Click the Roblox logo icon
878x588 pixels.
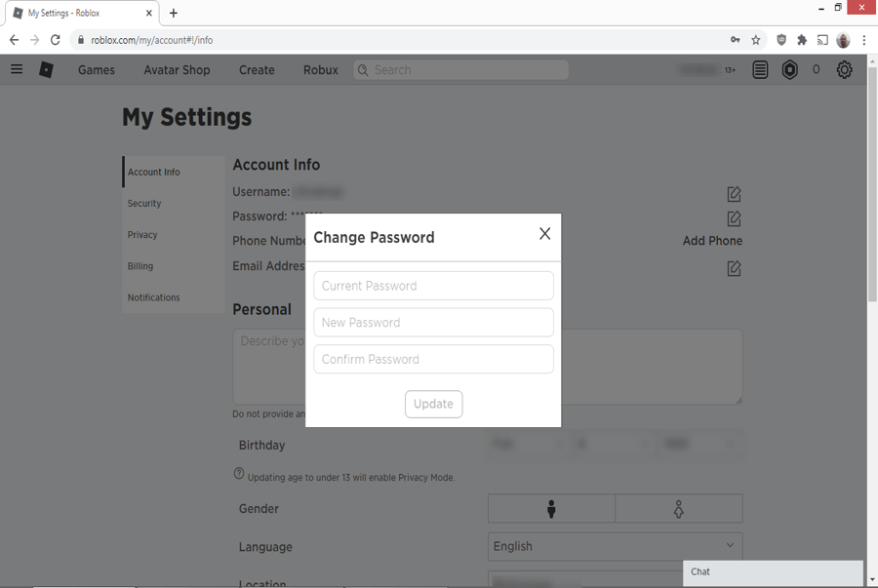point(46,69)
